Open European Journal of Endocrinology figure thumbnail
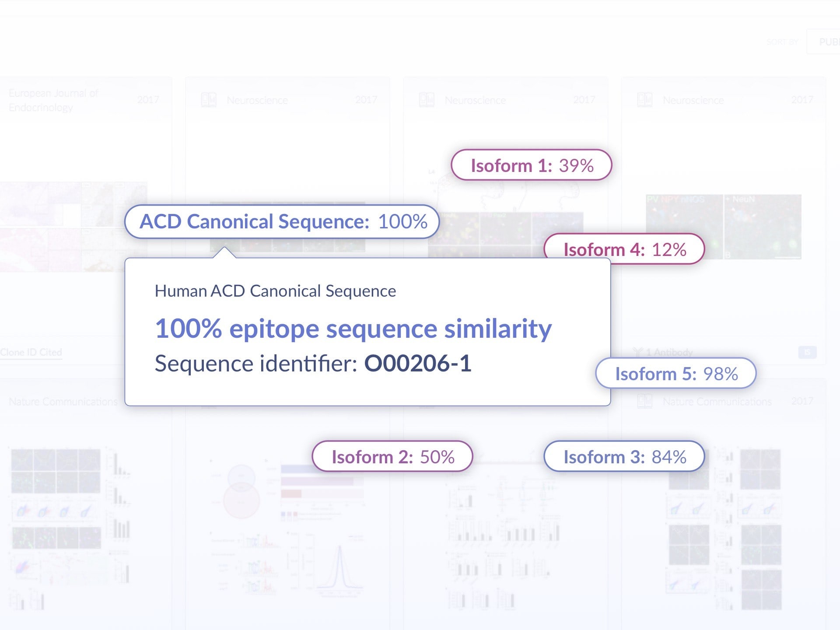 [73, 227]
